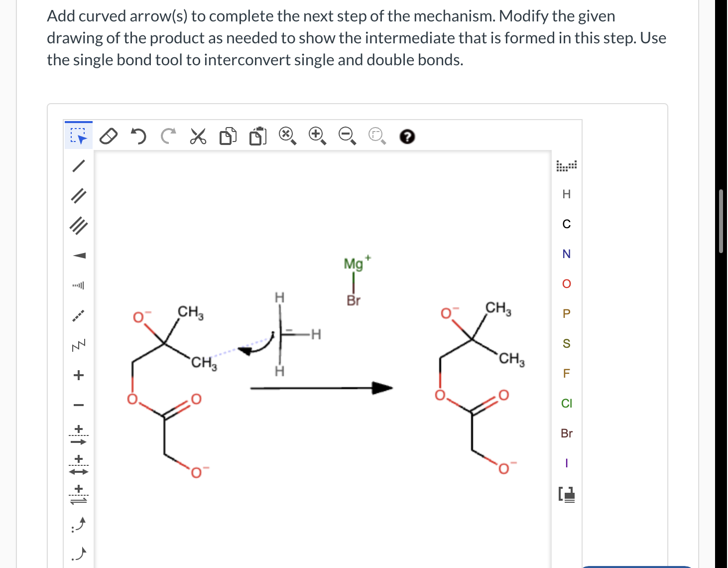Select the single bond tool
This screenshot has height=568, width=728.
click(79, 166)
